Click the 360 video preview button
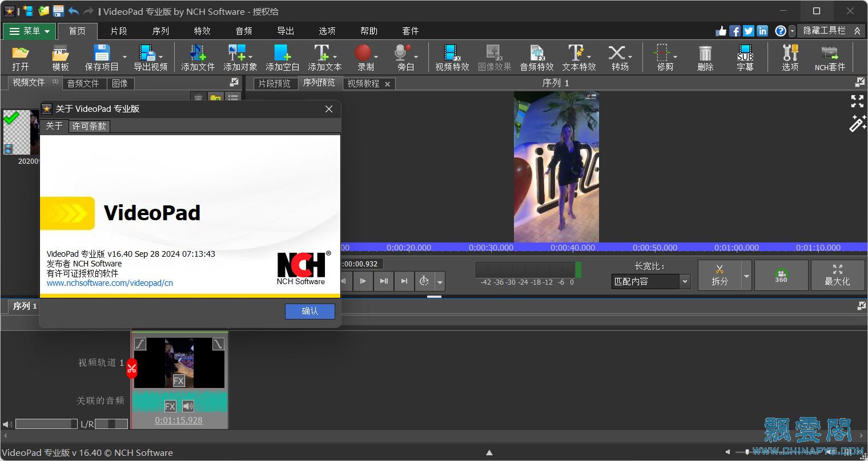 point(781,276)
